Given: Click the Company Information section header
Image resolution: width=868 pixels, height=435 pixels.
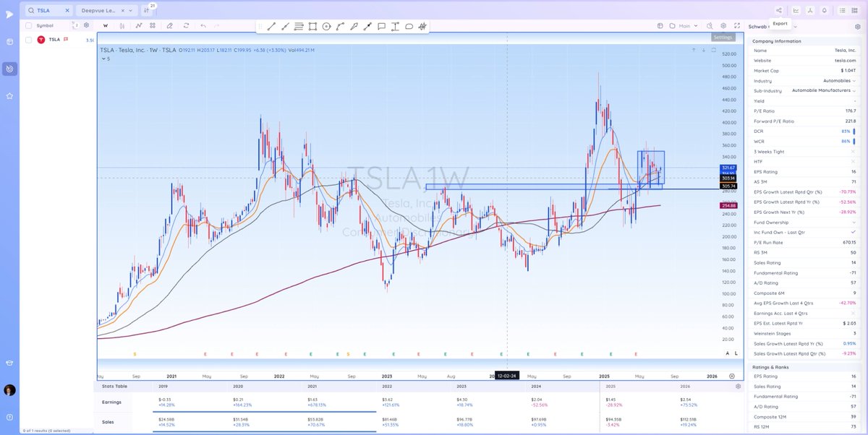Looking at the screenshot, I should tap(777, 41).
